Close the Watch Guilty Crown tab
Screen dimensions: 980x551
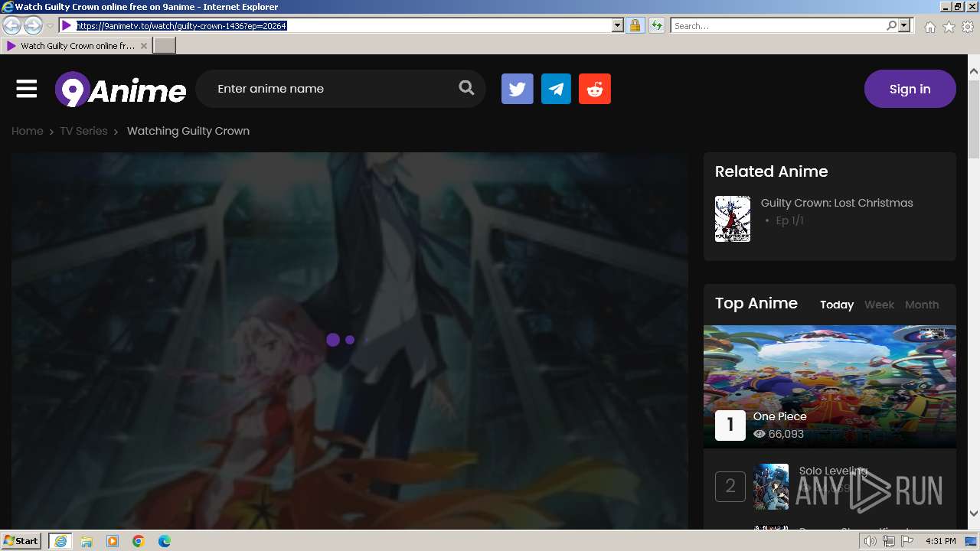coord(144,46)
